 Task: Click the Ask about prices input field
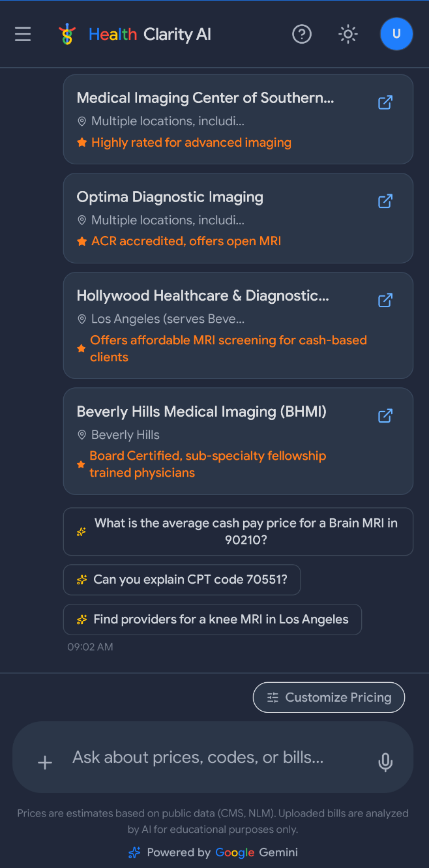tap(196, 756)
